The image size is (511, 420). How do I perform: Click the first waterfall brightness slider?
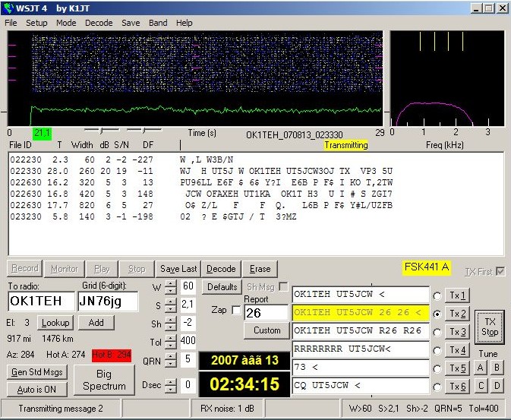tap(102, 131)
